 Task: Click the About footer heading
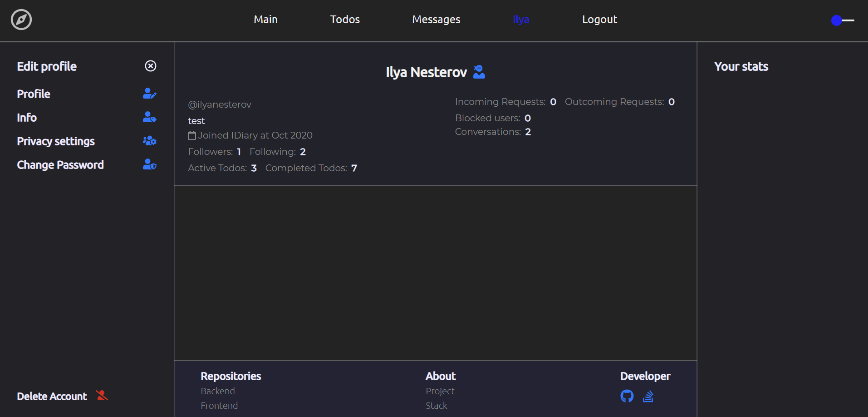tap(441, 376)
